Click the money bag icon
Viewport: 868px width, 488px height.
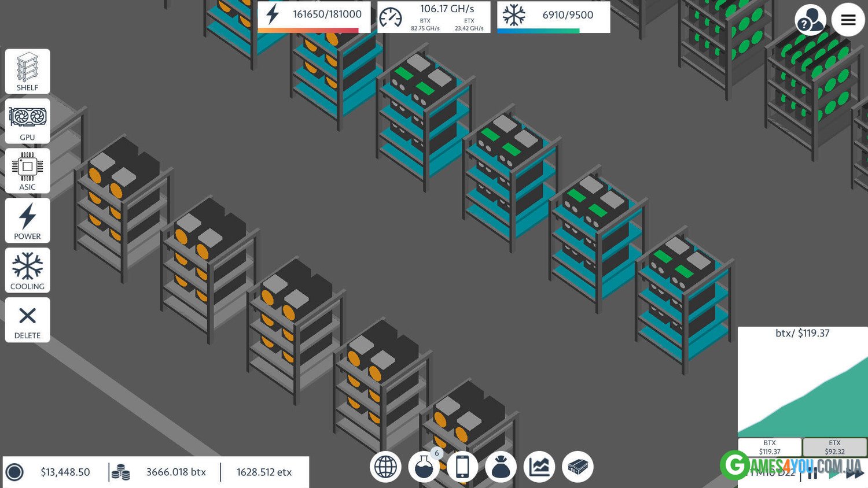[x=501, y=467]
